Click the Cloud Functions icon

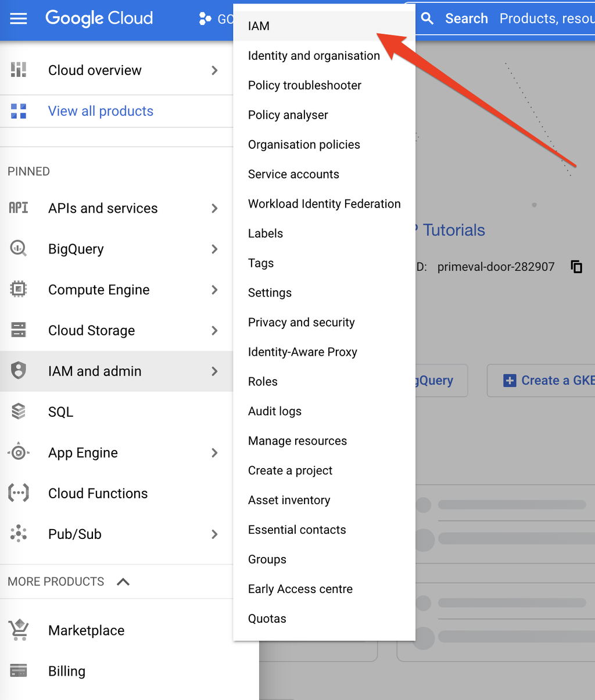(19, 493)
